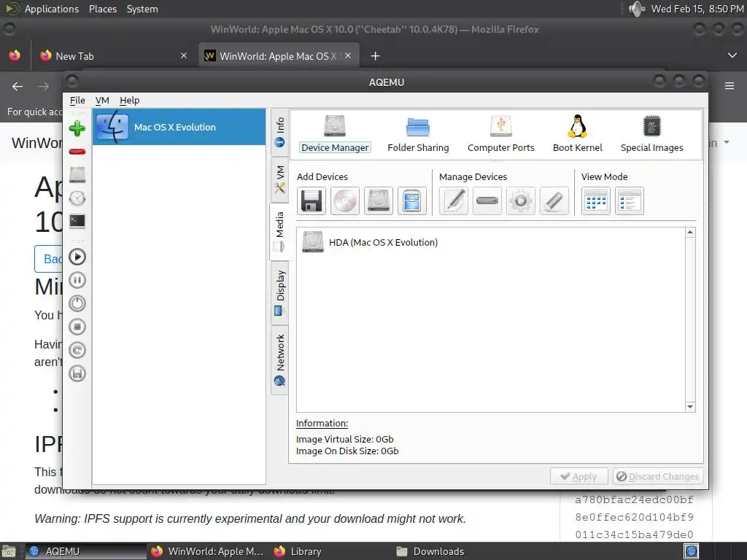Switch to the VM vertical tab

coord(279,179)
